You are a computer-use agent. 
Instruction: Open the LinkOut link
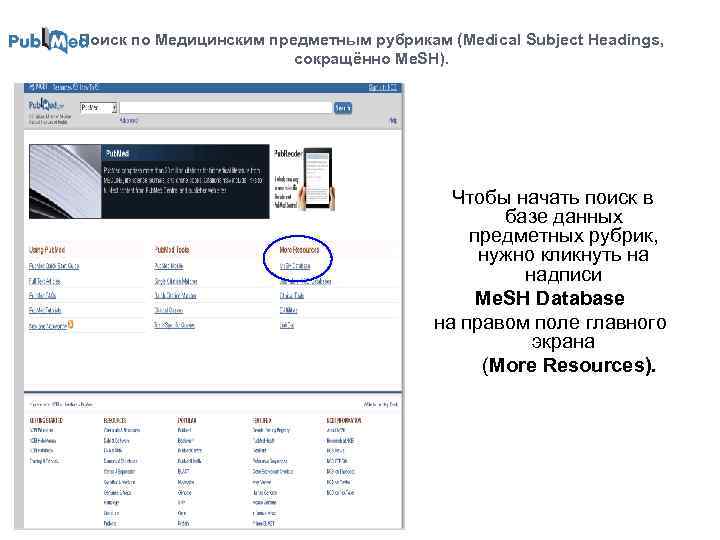coord(287,325)
